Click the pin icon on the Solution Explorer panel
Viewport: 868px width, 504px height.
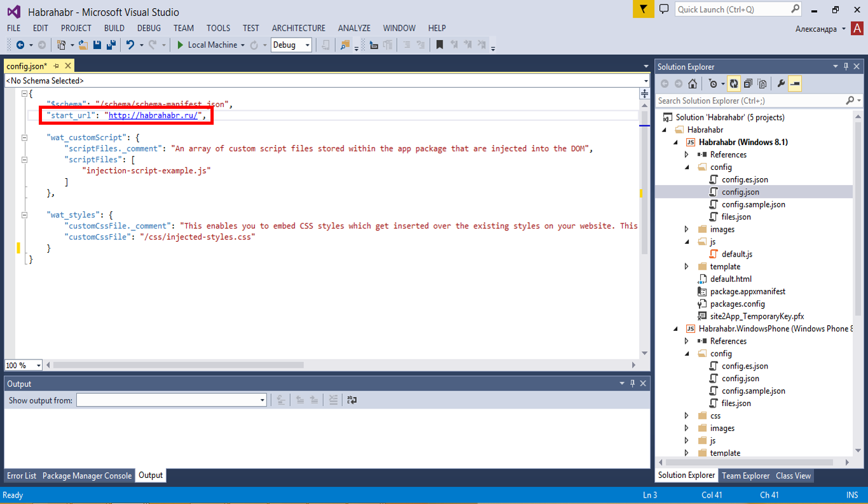pyautogui.click(x=846, y=67)
